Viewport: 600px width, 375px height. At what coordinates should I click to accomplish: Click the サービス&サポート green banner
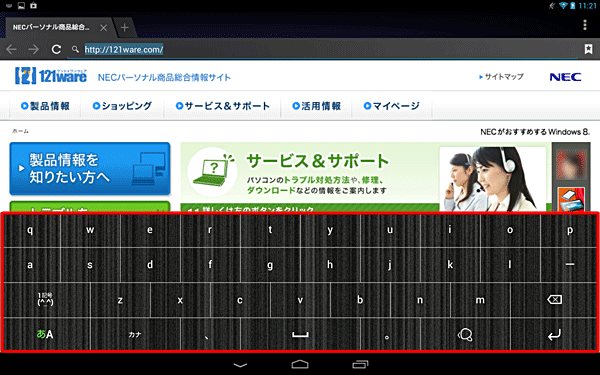tap(365, 177)
